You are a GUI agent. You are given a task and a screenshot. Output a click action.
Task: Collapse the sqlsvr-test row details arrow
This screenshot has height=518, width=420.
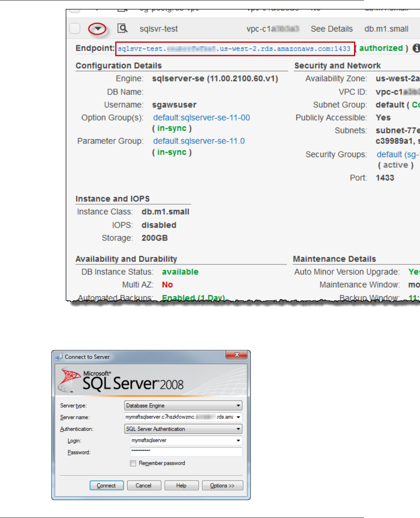(97, 29)
